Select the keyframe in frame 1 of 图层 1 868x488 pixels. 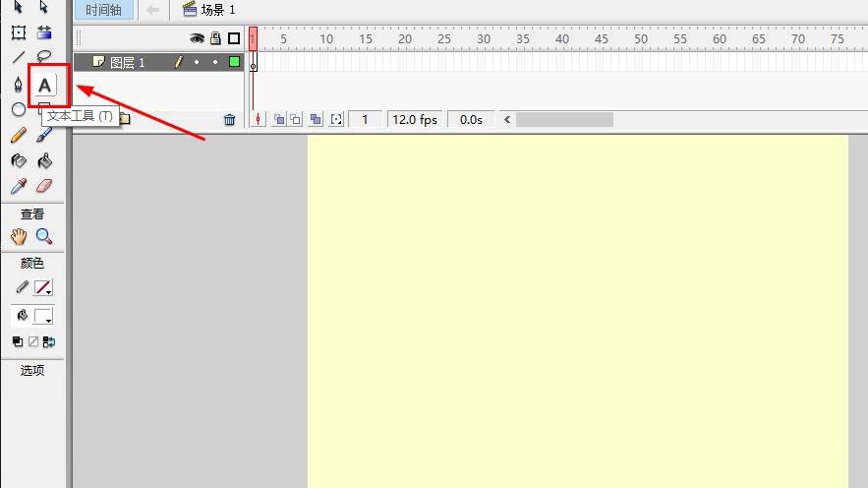coord(253,62)
